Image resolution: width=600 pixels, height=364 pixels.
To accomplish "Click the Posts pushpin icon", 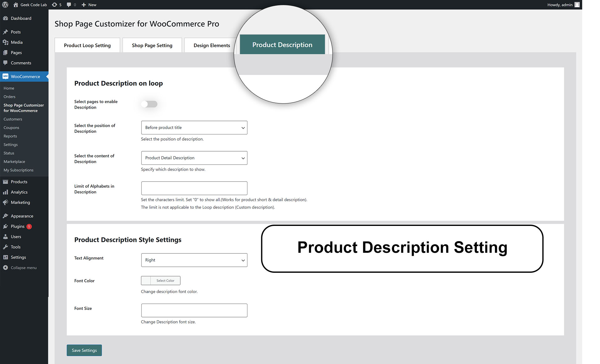I will coord(5,32).
